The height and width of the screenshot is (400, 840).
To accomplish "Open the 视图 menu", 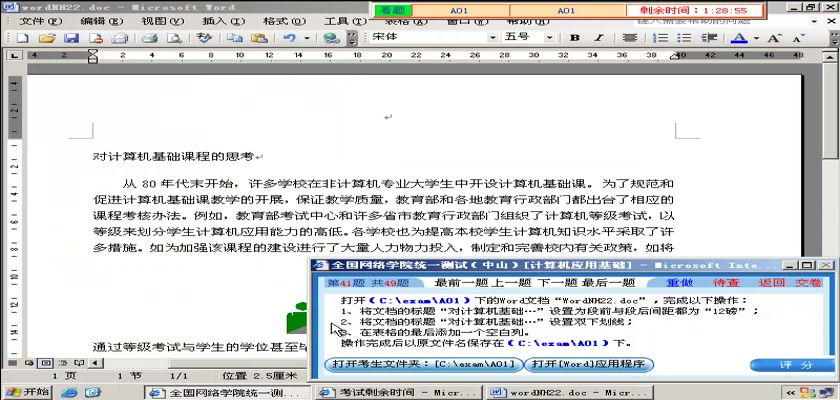I will (162, 21).
